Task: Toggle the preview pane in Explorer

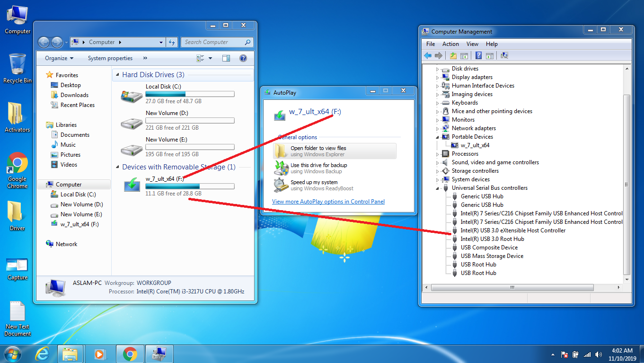Action: click(226, 58)
